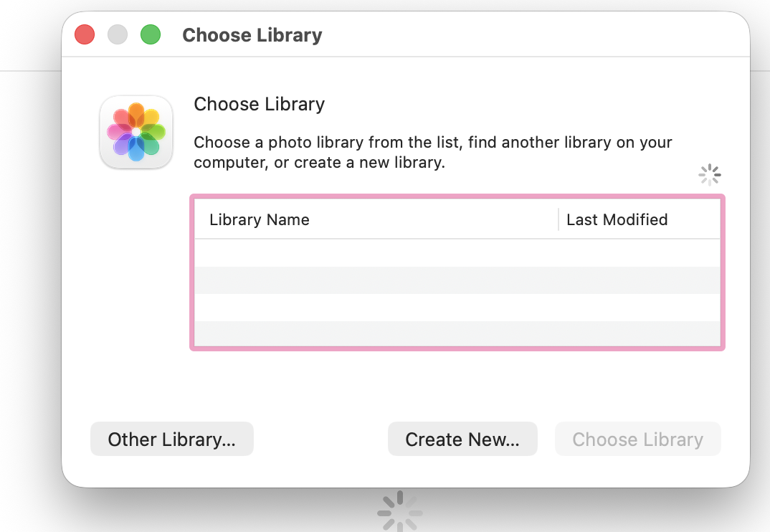Select the first empty row in library list
The image size is (770, 532).
[457, 252]
